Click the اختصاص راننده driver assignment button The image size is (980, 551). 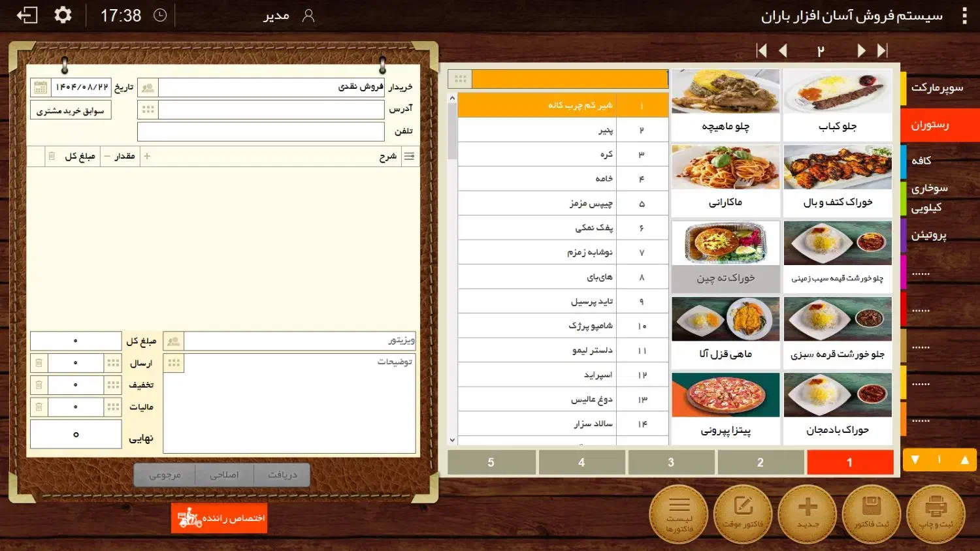point(219,518)
